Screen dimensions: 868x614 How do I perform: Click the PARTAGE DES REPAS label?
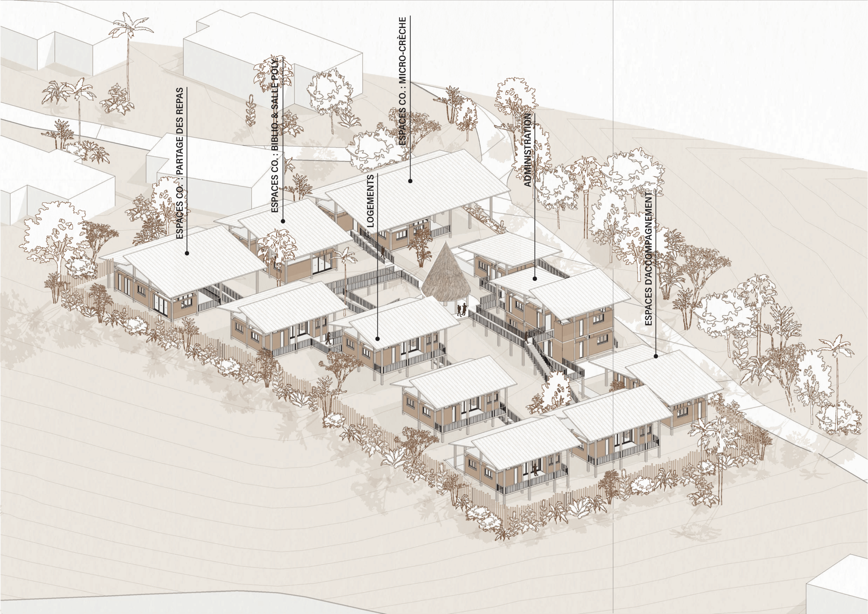180,163
